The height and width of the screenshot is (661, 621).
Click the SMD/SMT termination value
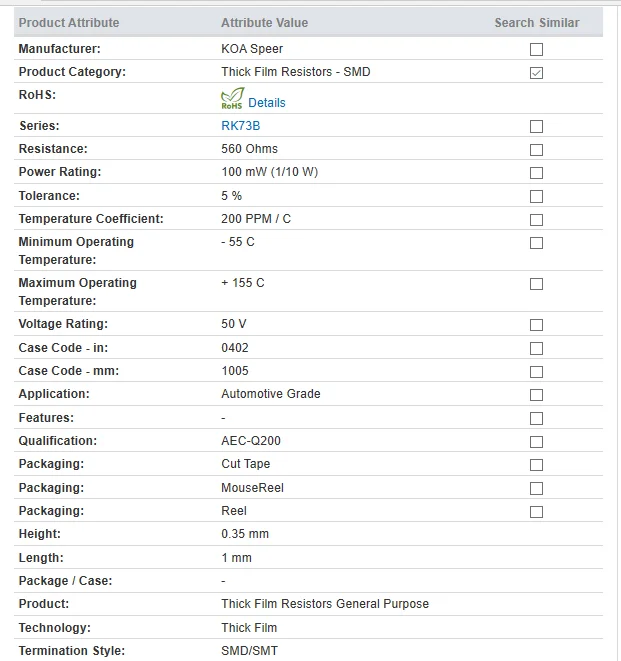point(250,650)
